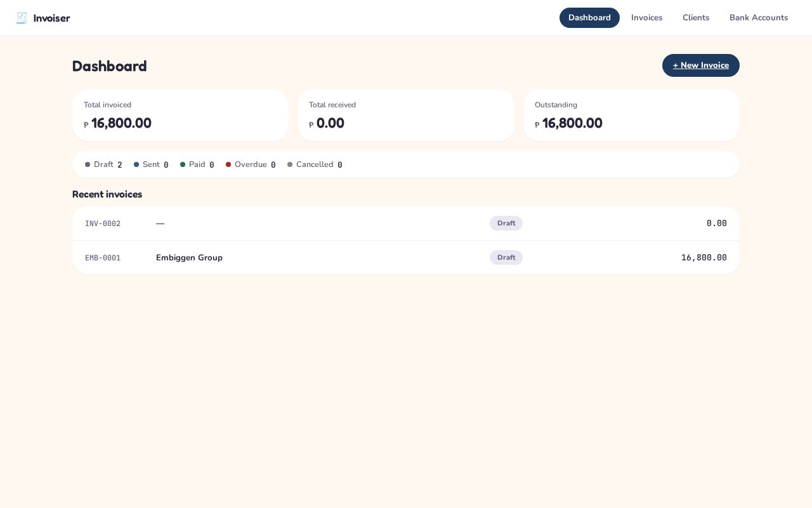Select the Embiggen Group client name
The width and height of the screenshot is (812, 508).
189,258
